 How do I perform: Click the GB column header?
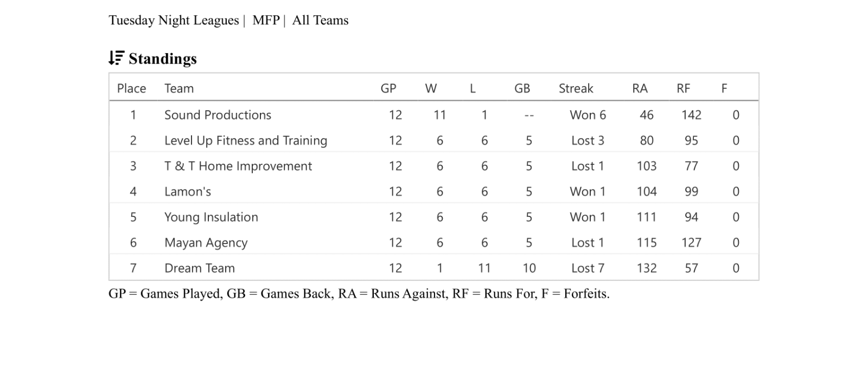pos(522,88)
